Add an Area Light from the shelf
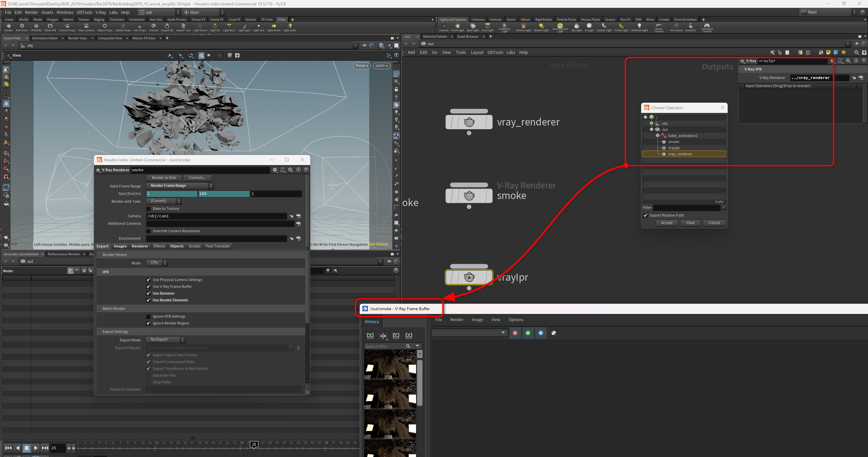868x457 pixels. point(488,27)
